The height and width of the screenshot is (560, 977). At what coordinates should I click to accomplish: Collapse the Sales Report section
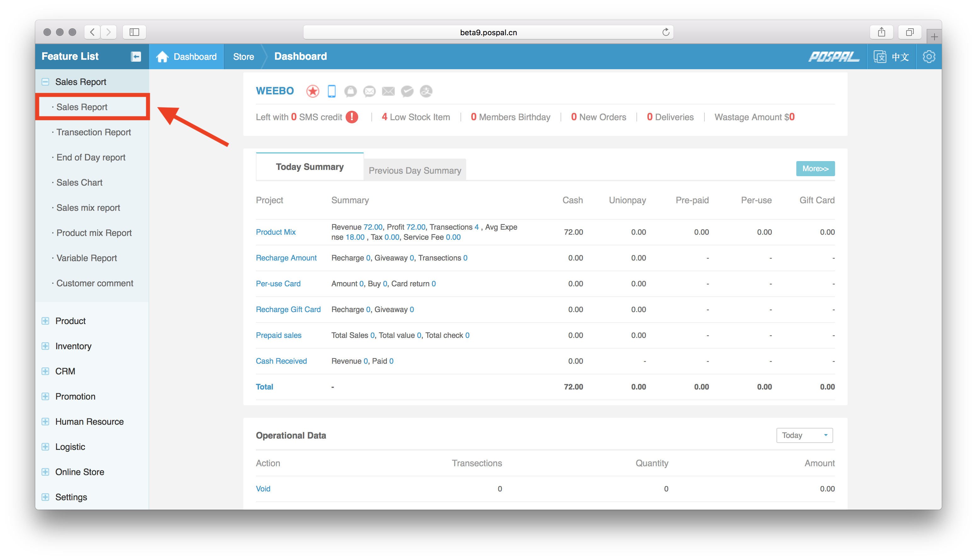pyautogui.click(x=45, y=82)
